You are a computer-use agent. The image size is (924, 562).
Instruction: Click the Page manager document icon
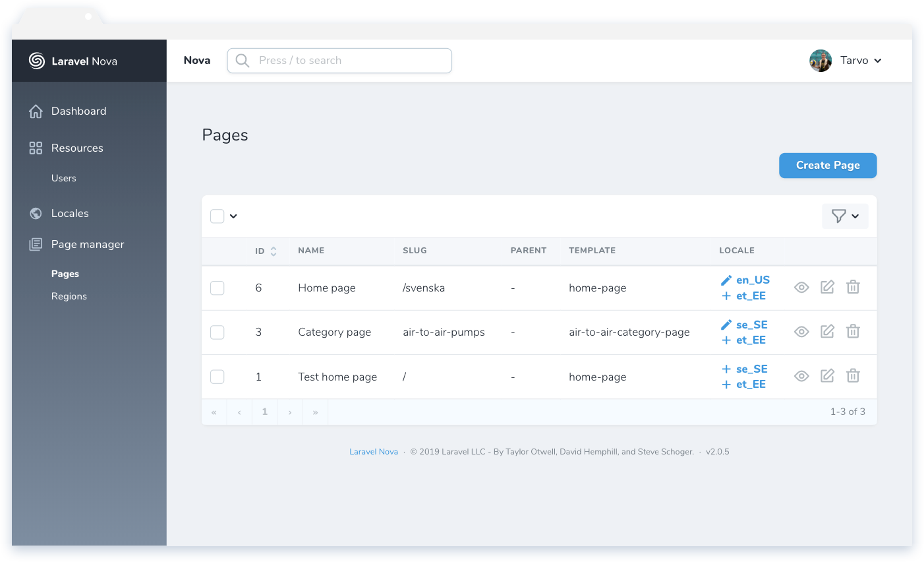(x=36, y=245)
